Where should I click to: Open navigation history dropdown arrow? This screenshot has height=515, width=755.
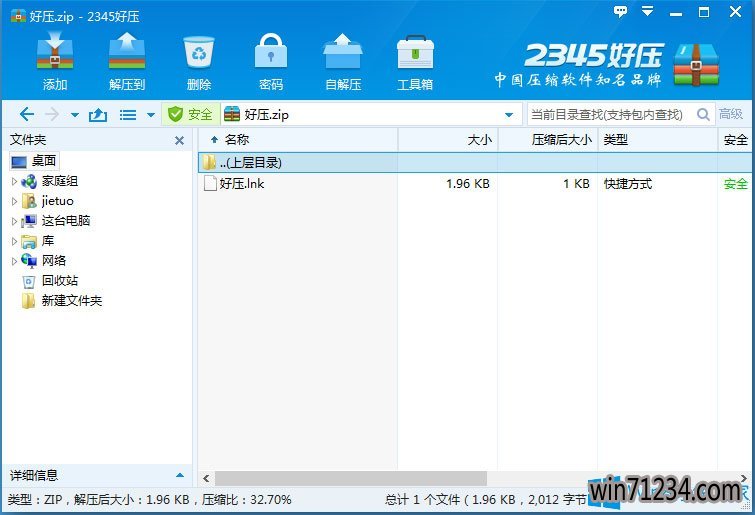pyautogui.click(x=75, y=115)
